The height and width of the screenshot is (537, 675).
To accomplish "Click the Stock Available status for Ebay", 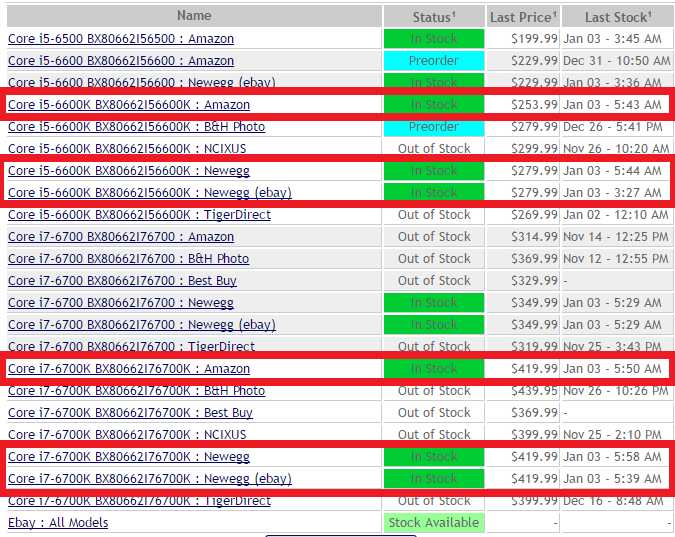I will (x=434, y=523).
